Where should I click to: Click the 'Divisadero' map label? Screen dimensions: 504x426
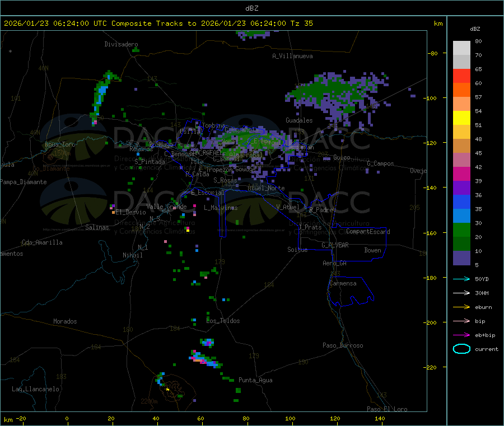(121, 44)
